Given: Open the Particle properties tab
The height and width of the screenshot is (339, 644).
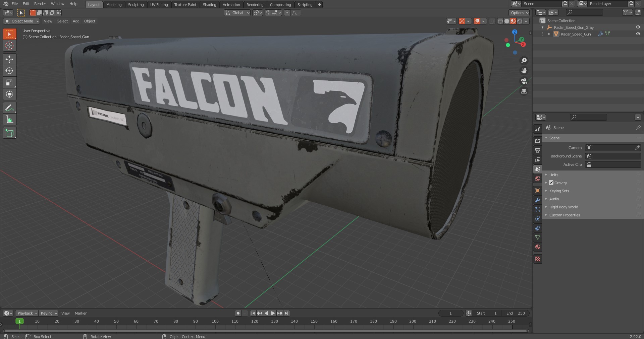Looking at the screenshot, I should pyautogui.click(x=538, y=209).
